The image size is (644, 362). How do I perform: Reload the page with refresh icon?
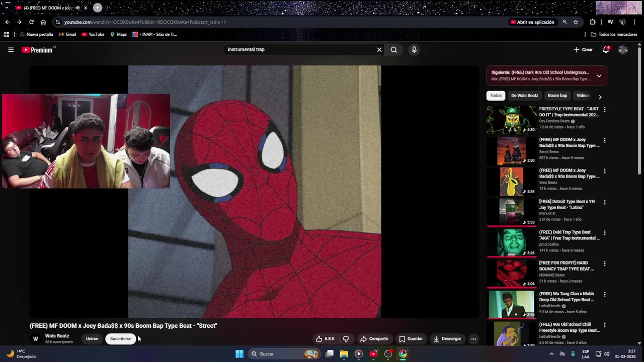[31, 22]
